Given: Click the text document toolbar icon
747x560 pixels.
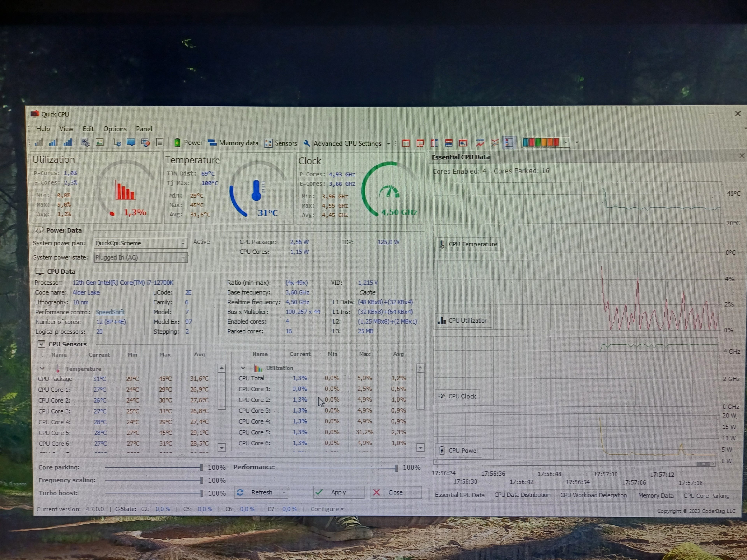Looking at the screenshot, I should pyautogui.click(x=160, y=143).
